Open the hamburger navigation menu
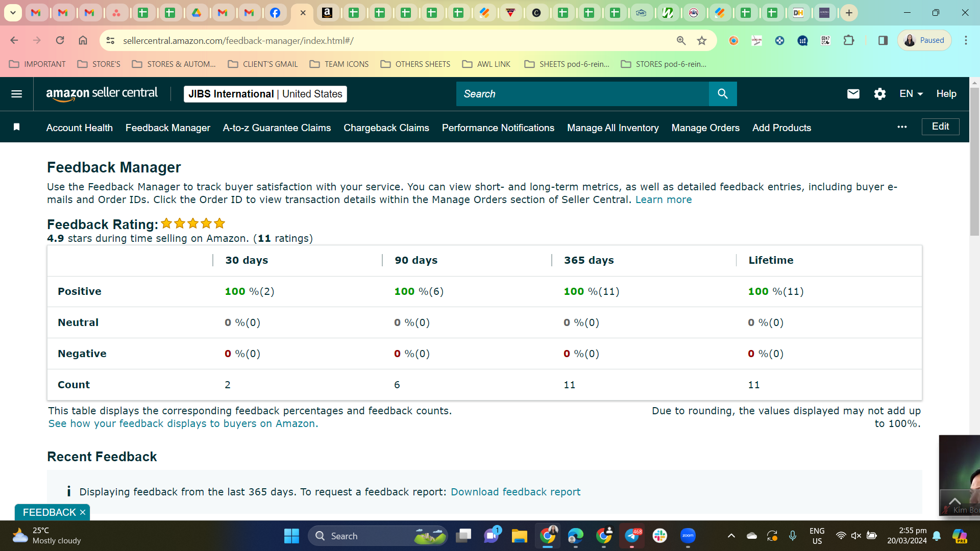This screenshot has width=980, height=551. [x=16, y=94]
